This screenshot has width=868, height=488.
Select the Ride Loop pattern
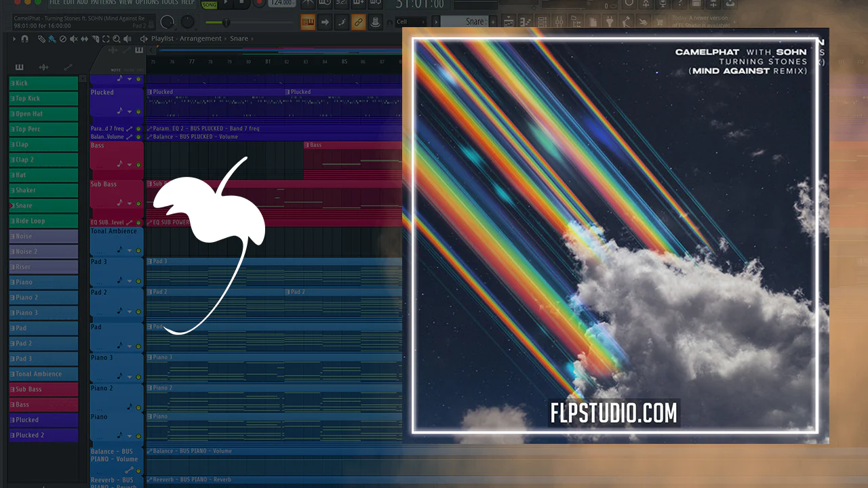[x=43, y=221]
